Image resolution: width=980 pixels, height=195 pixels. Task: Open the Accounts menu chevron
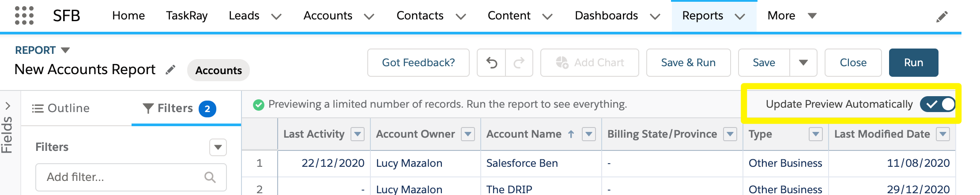(x=369, y=17)
